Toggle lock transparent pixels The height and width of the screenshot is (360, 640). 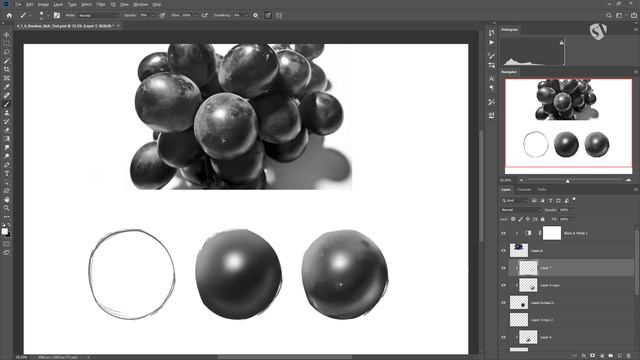click(513, 219)
